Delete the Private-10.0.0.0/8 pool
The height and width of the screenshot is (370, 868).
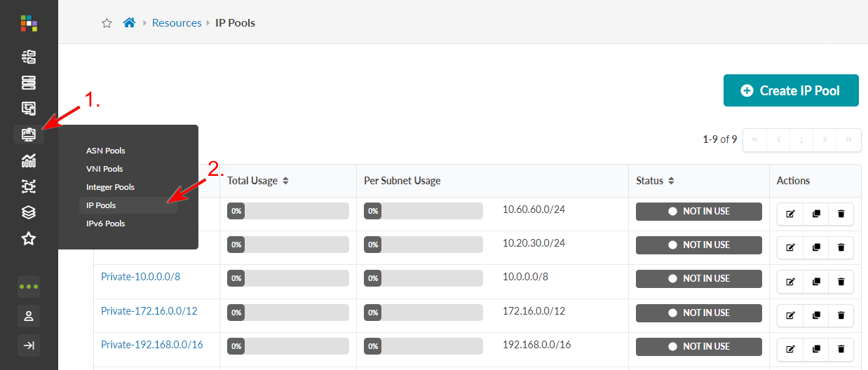(x=841, y=282)
